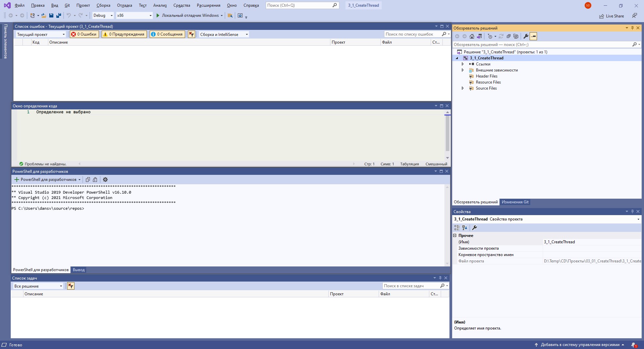This screenshot has height=349, width=644.
Task: Open PowerShell terminal settings via the gear icon
Action: pyautogui.click(x=105, y=180)
